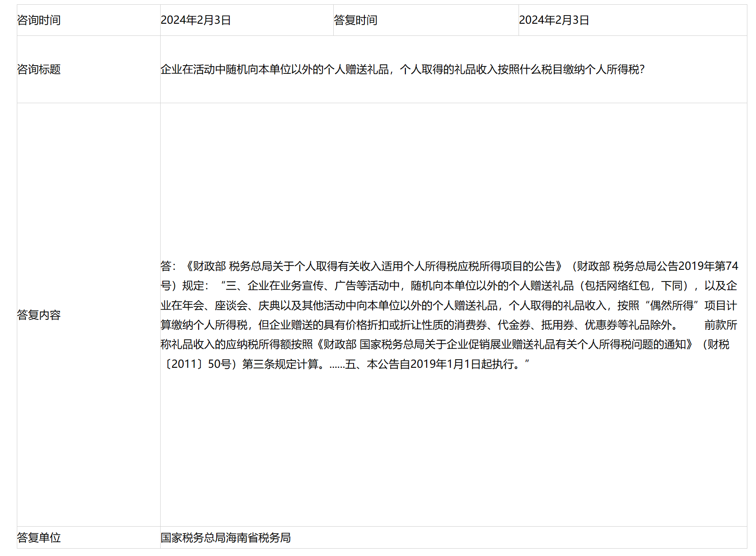Screen dimensions: 756x556
Task: Select 国家税务总局海南省税务局 in the bottom row
Action: point(225,538)
